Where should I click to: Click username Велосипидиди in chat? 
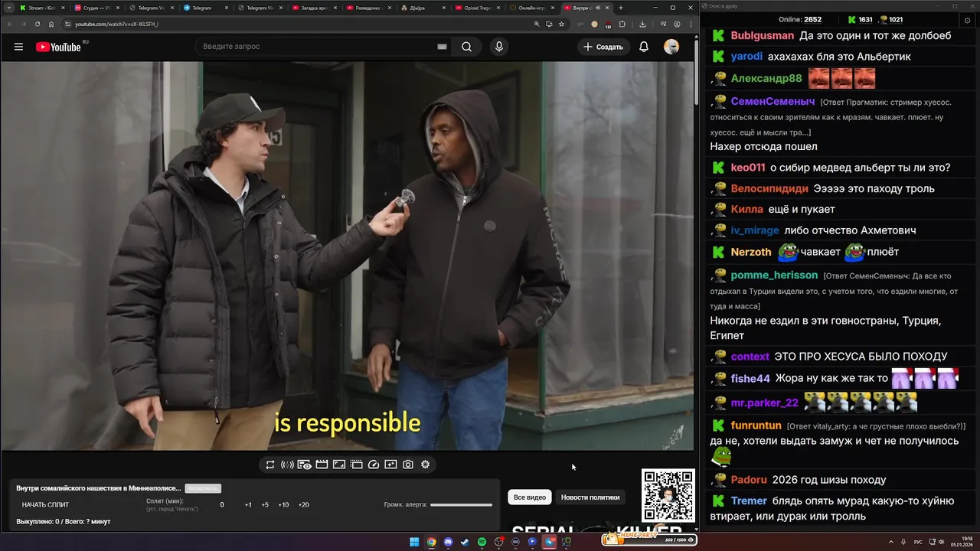769,188
